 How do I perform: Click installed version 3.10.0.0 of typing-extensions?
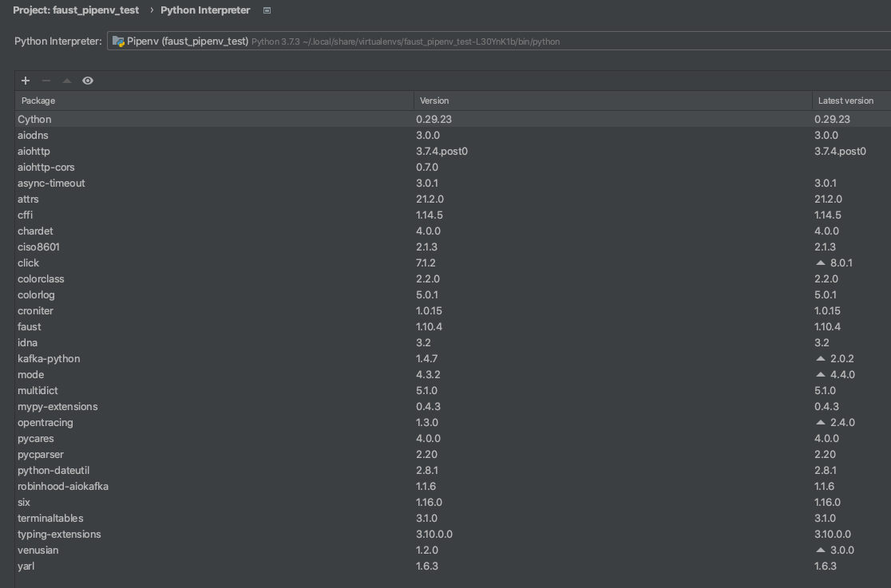pos(434,534)
